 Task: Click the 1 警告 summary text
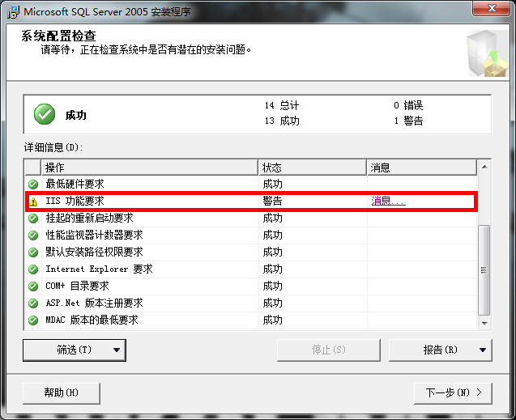point(408,121)
